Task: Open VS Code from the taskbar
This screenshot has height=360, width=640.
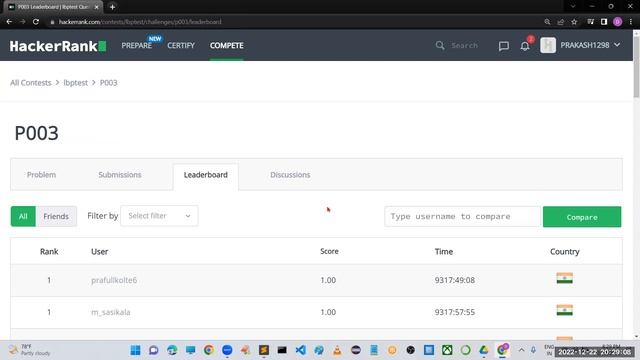Action: [300, 350]
